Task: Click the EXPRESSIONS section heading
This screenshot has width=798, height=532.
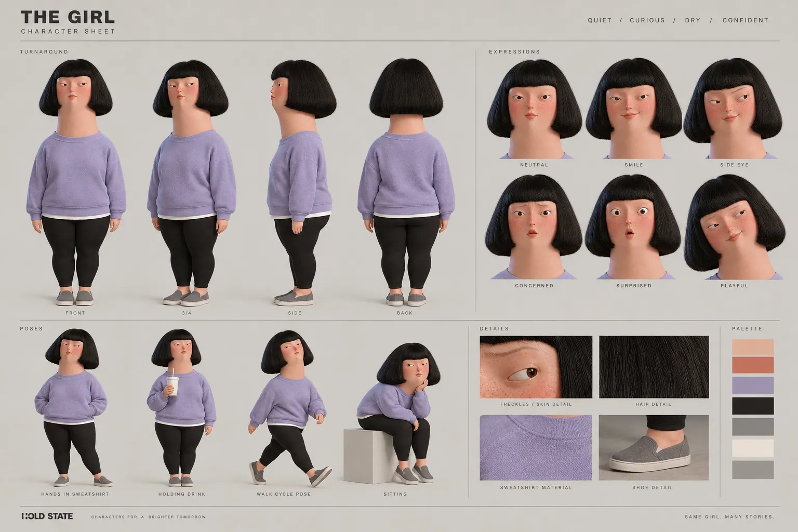Action: point(514,51)
